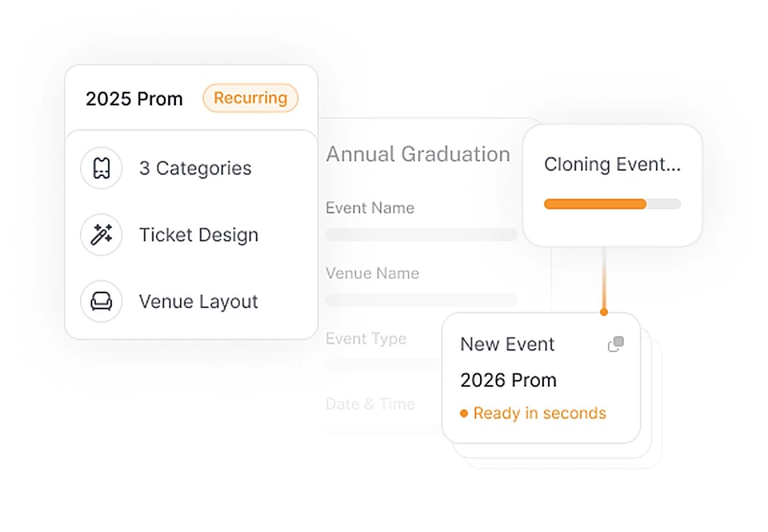Focus the Event Name input field
This screenshot has height=532, width=768.
click(421, 235)
